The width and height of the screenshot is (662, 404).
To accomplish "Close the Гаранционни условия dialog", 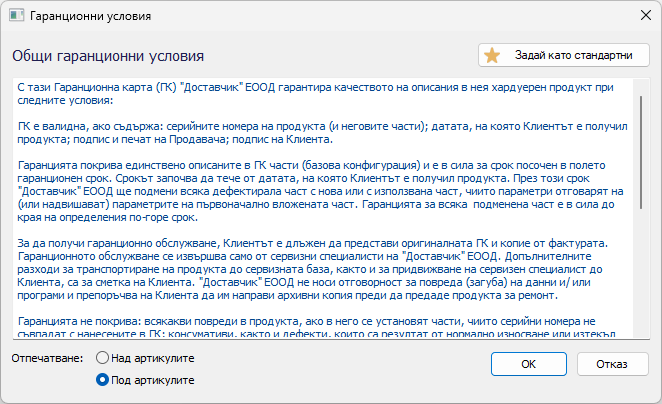I will (x=646, y=16).
